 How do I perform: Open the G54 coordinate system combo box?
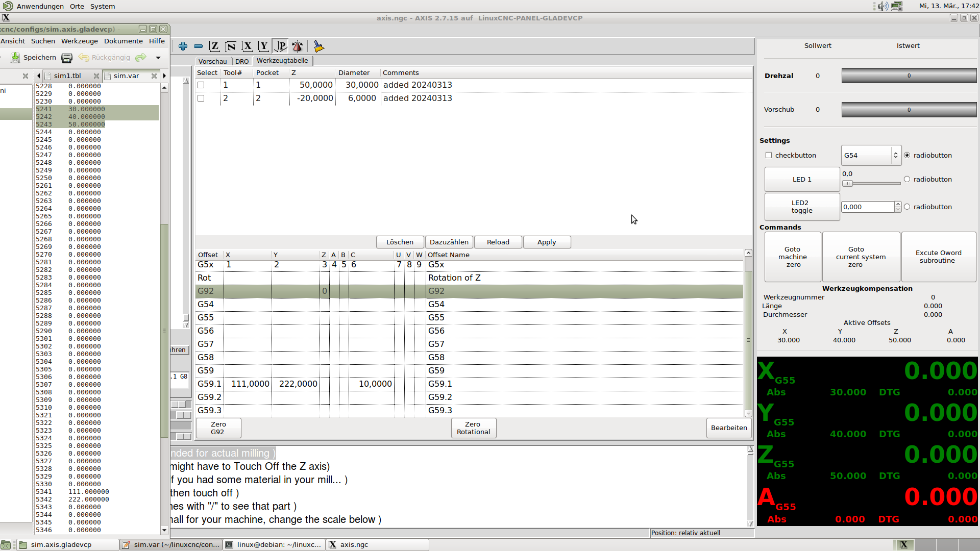(871, 155)
